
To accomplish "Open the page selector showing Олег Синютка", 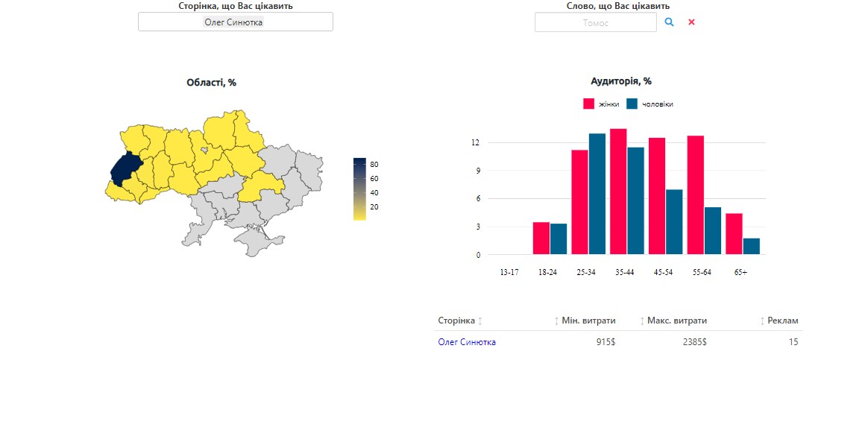I will (x=235, y=22).
